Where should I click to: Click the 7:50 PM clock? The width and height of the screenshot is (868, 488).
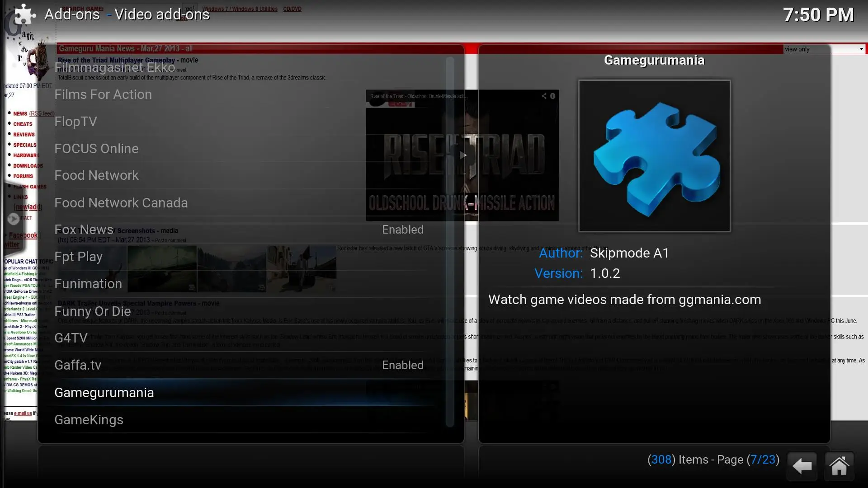(818, 15)
